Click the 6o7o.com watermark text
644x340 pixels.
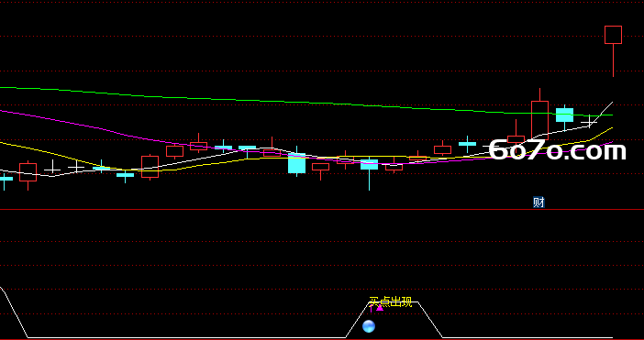tap(558, 150)
